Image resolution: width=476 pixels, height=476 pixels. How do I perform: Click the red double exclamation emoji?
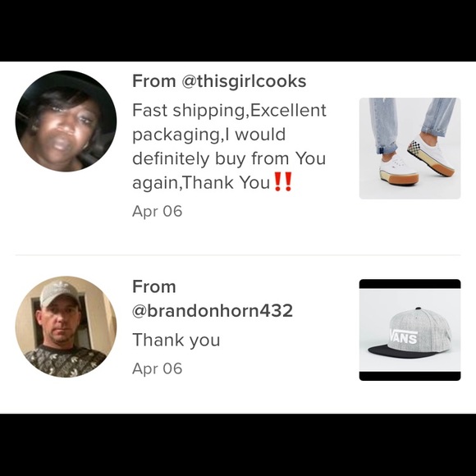(283, 181)
